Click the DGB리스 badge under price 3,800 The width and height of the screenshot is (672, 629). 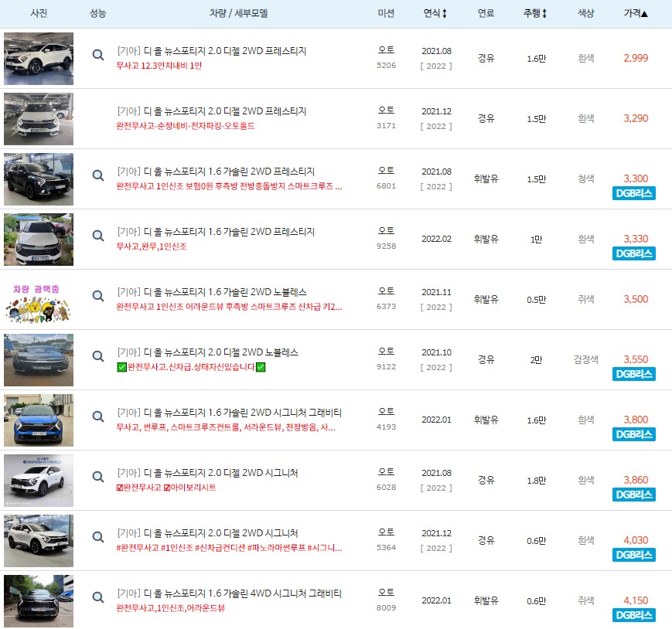tap(634, 434)
